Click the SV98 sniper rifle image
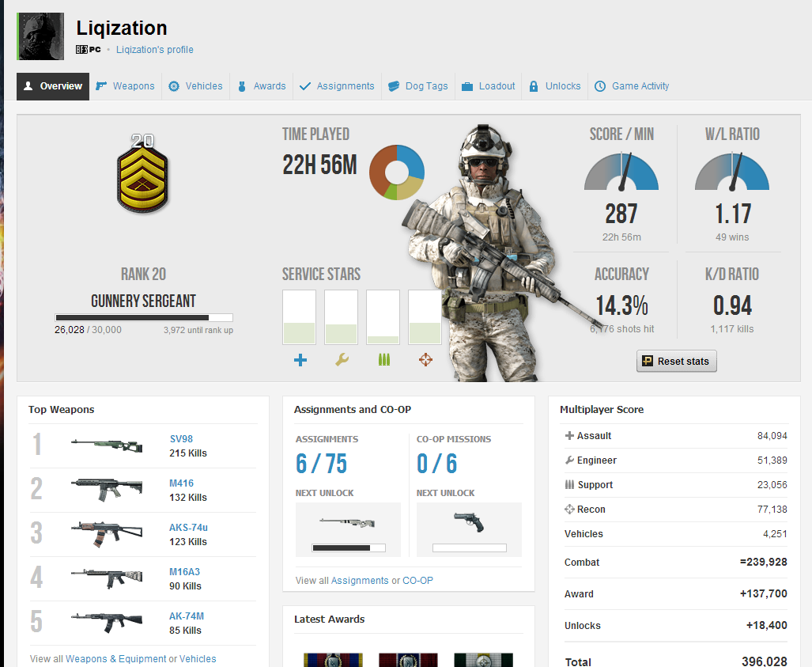 point(107,445)
